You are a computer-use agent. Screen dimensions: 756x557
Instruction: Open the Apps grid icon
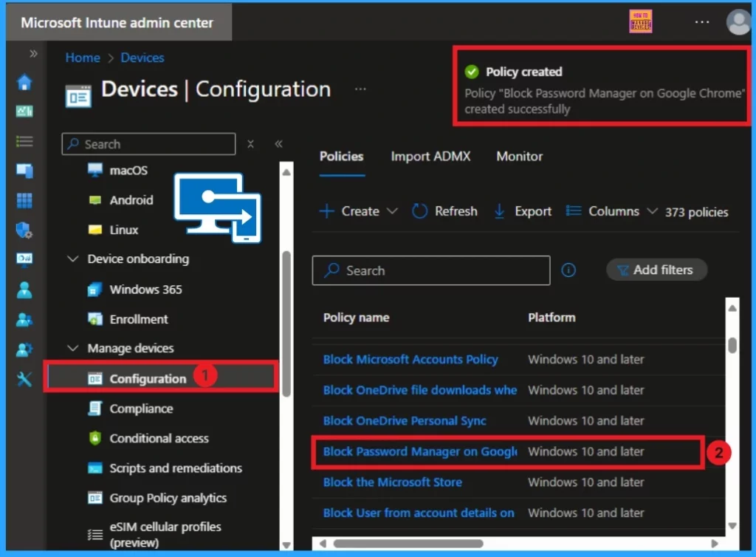(x=24, y=200)
